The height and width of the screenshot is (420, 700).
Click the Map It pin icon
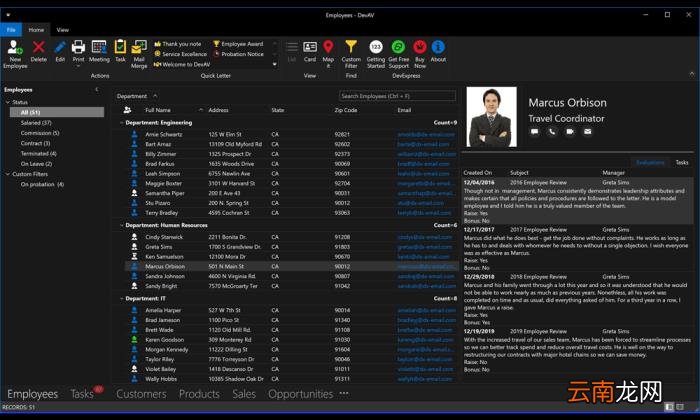[328, 47]
